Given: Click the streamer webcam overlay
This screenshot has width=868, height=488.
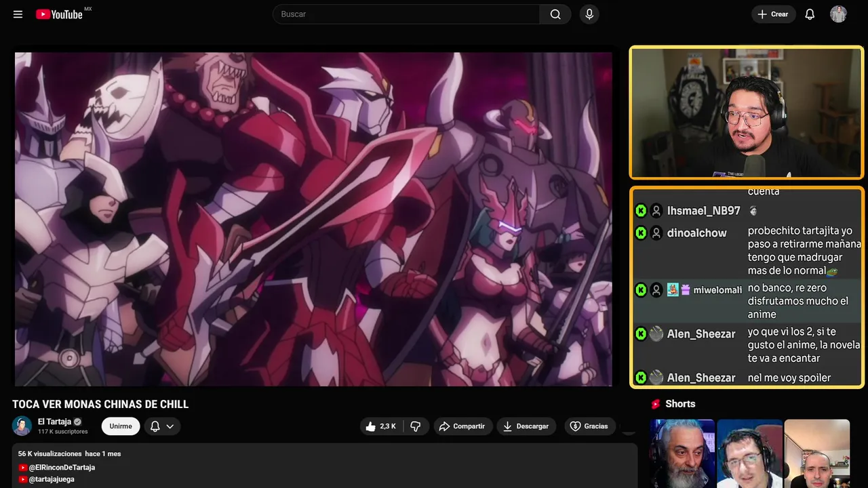Looking at the screenshot, I should [x=747, y=113].
